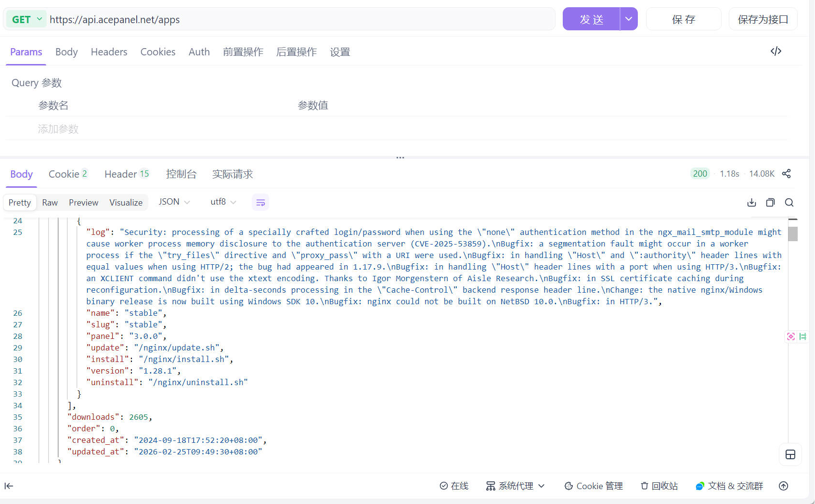The height and width of the screenshot is (504, 815).
Task: Open the GET method dropdown
Action: point(26,19)
